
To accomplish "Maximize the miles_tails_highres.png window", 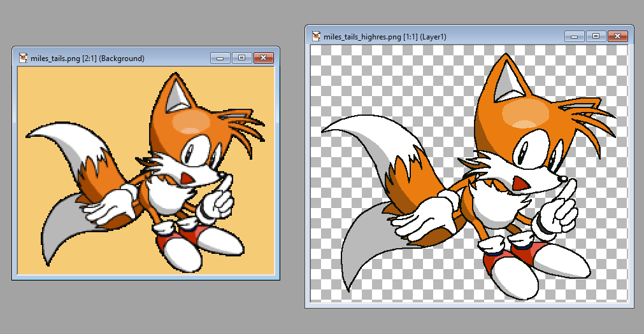I will tap(596, 36).
